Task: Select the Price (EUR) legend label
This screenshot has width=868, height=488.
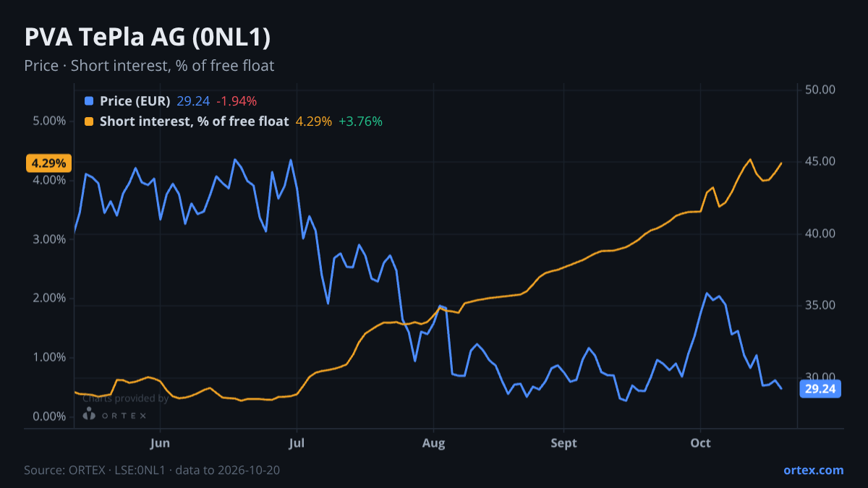Action: (135, 101)
